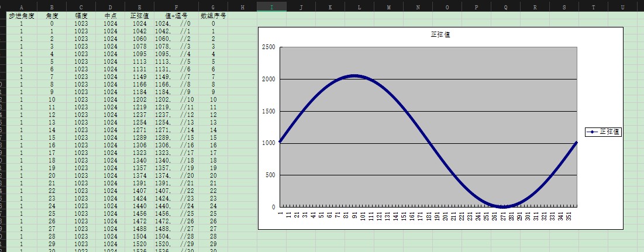Click the column M header
The height and width of the screenshot is (252, 644).
tap(388, 7)
